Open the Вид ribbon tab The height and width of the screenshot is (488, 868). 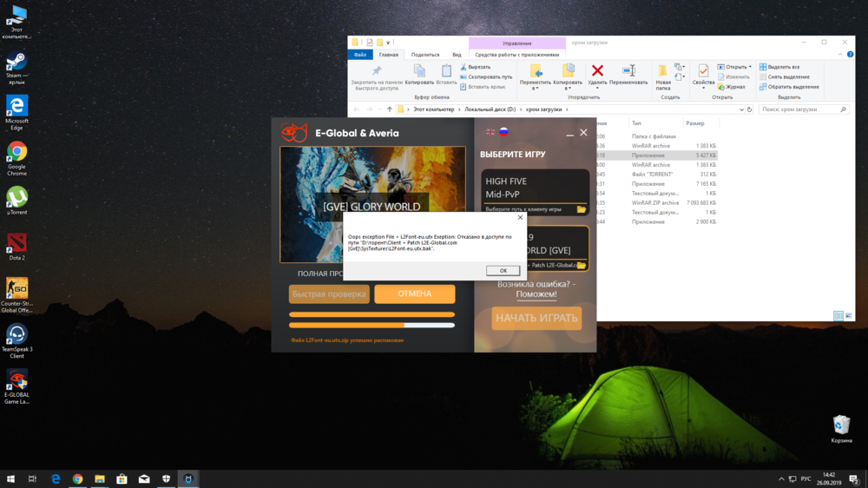tap(457, 55)
